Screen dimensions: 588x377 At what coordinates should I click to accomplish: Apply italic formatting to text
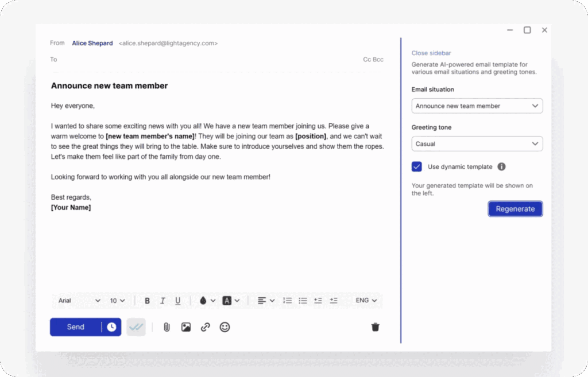point(163,300)
